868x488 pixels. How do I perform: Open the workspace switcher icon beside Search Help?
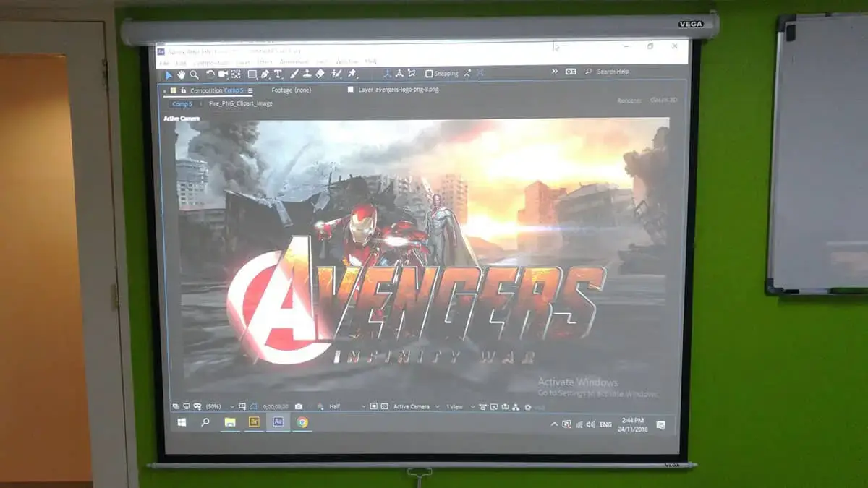[x=571, y=72]
